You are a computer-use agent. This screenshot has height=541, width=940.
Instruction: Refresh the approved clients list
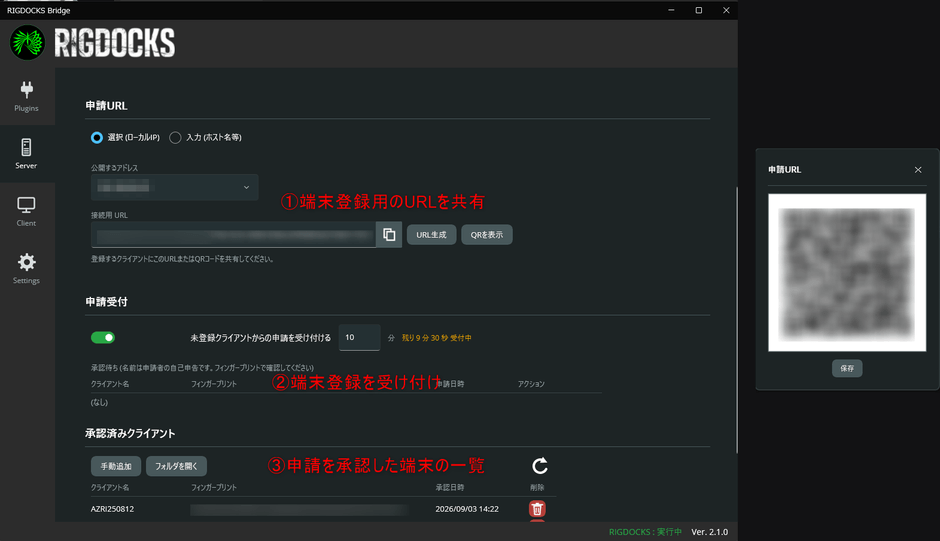pyautogui.click(x=540, y=466)
